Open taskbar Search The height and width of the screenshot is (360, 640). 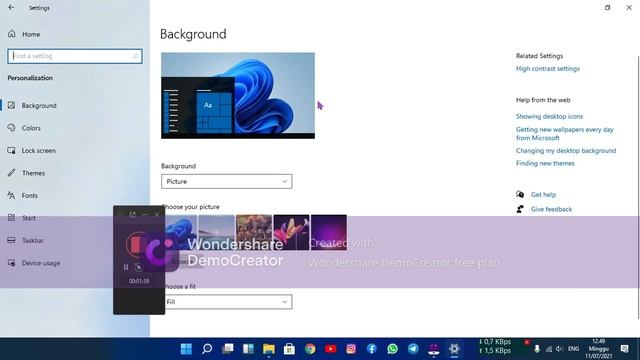click(x=207, y=349)
